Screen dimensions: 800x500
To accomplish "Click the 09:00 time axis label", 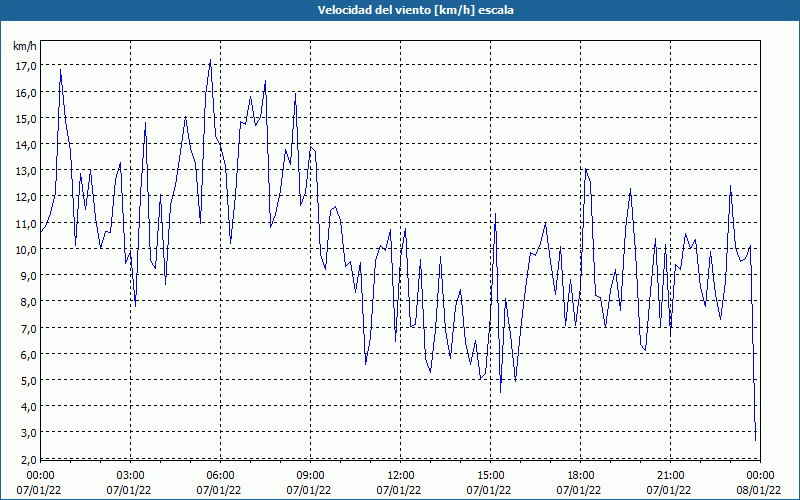I will (x=310, y=476).
